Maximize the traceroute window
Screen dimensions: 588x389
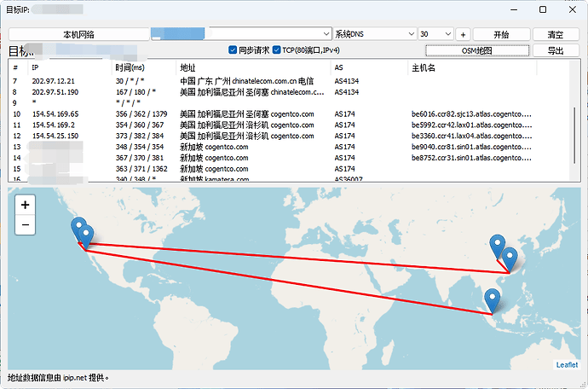[x=543, y=9]
